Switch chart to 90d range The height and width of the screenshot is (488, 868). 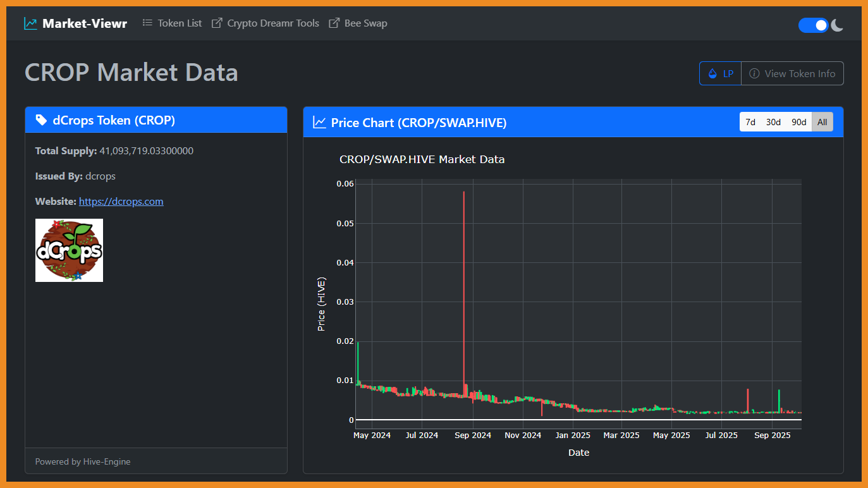click(799, 122)
